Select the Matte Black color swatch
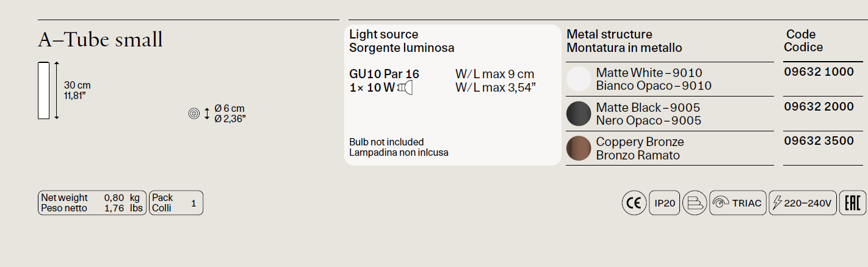The height and width of the screenshot is (267, 868). [579, 114]
